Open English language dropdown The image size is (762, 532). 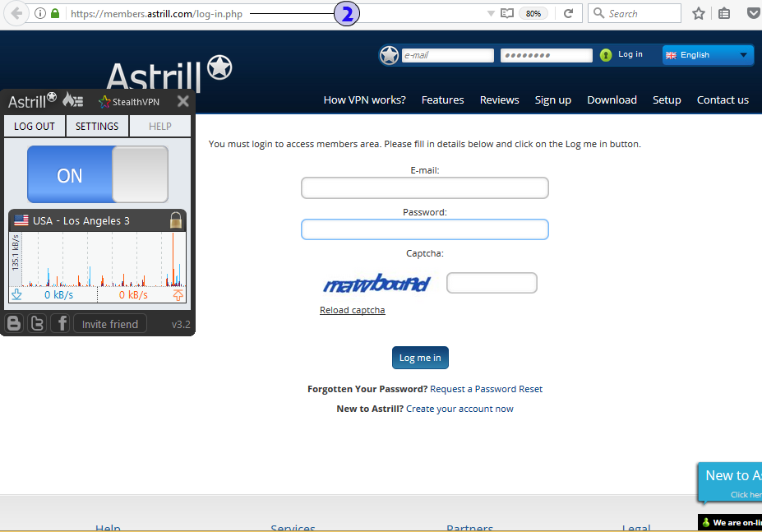click(x=708, y=55)
